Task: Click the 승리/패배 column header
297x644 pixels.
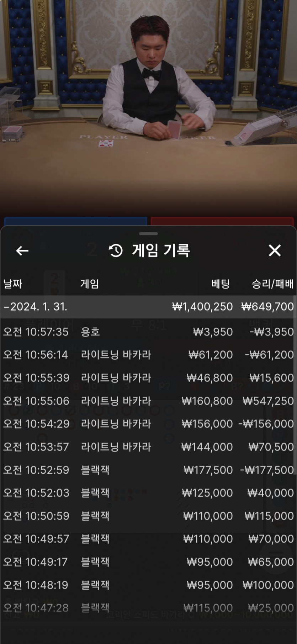Action: pos(272,284)
